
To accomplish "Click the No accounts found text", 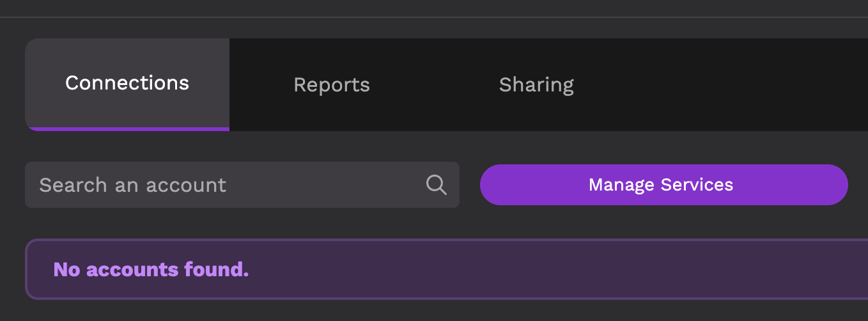I will pyautogui.click(x=151, y=269).
